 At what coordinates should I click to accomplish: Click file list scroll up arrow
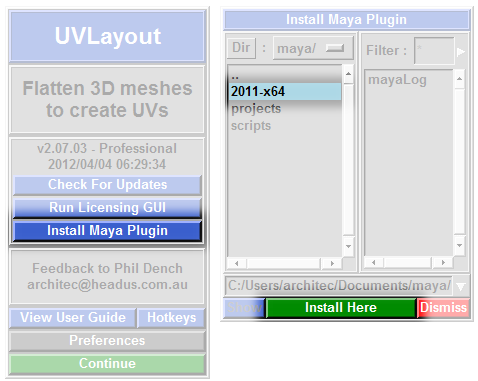459,79
